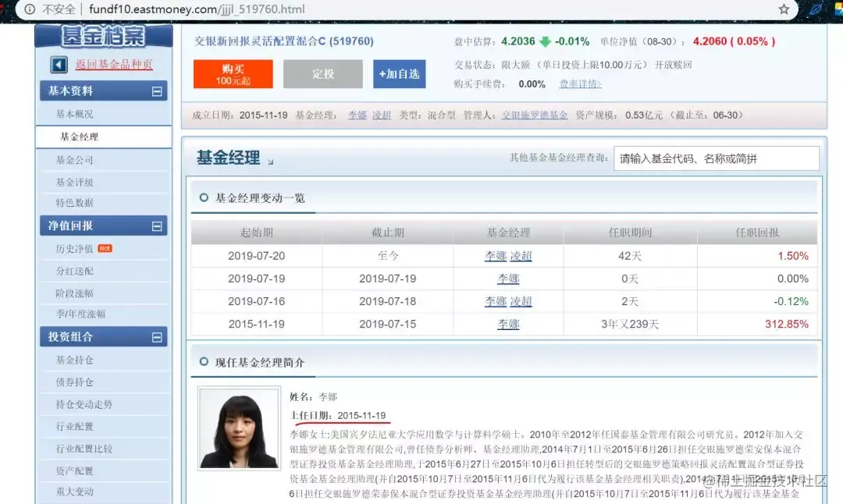This screenshot has width=843, height=504.
Task: Collapse the 基本资料 section
Action: [157, 91]
